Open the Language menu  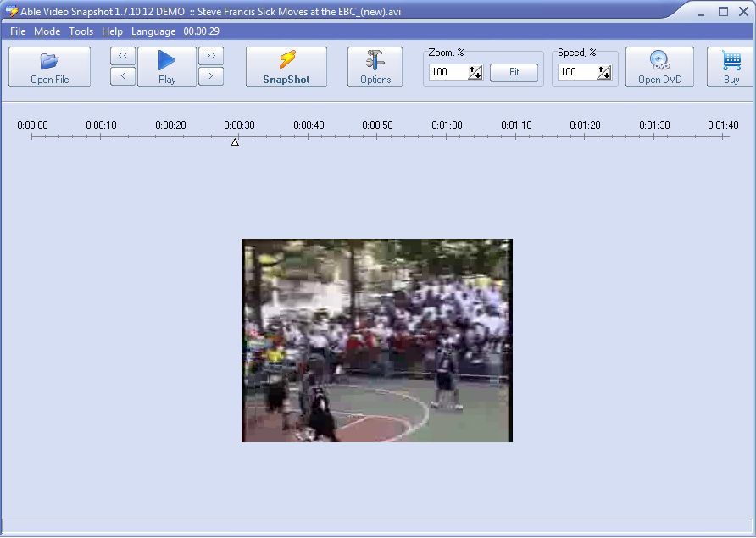tap(153, 31)
